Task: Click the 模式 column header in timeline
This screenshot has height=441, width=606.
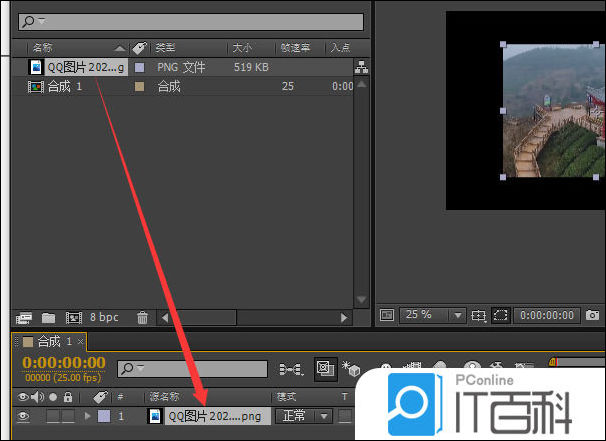Action: coord(286,397)
